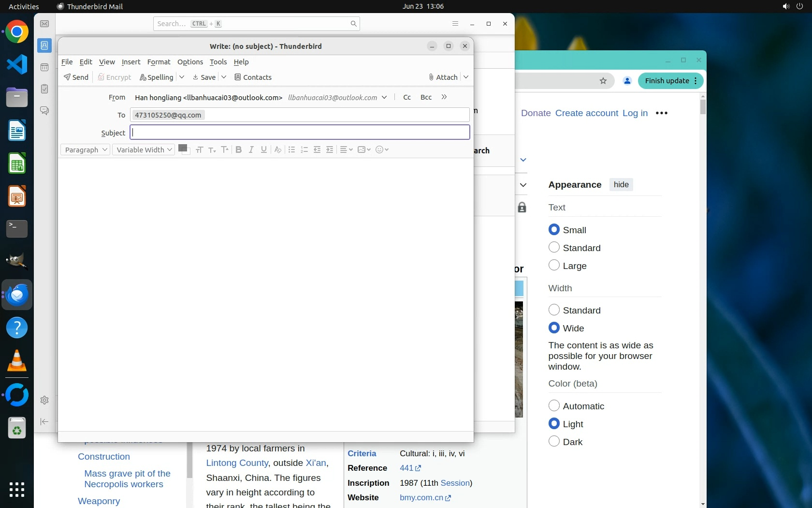
Task: Insert a bulleted list
Action: coord(291,149)
